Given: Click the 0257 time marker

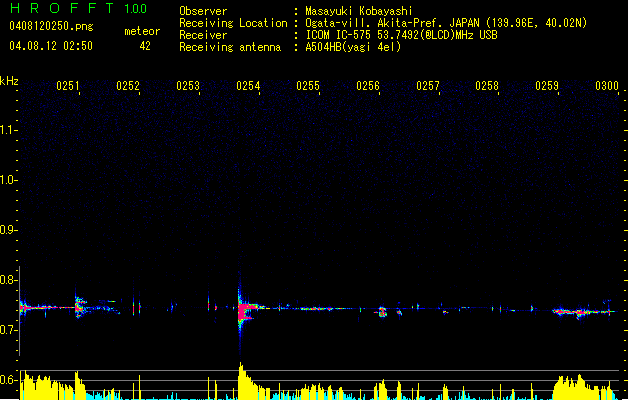Looking at the screenshot, I should 428,86.
